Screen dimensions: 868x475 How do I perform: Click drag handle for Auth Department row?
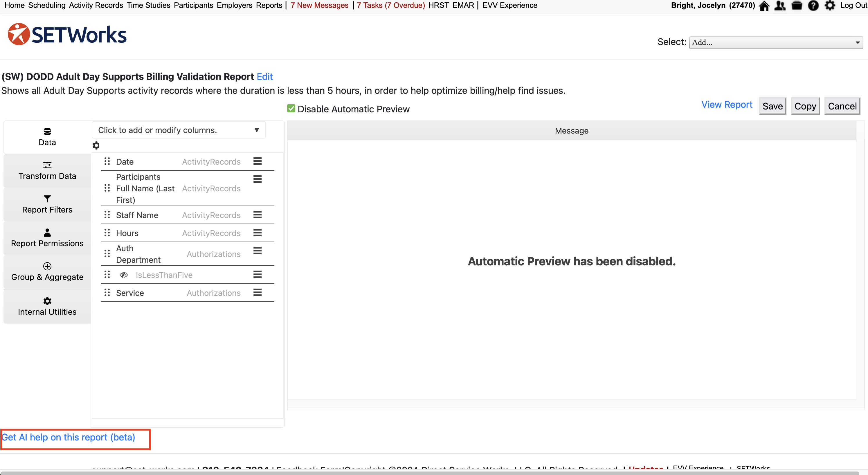107,253
